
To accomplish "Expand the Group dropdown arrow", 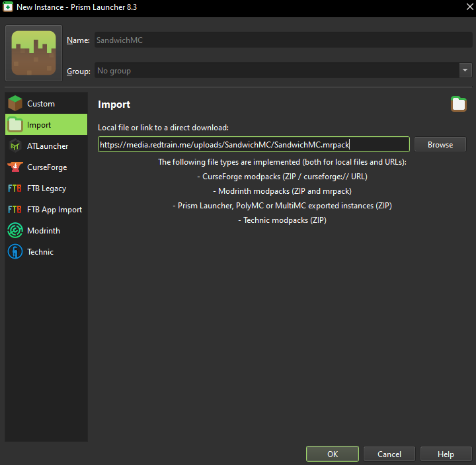I will point(465,71).
